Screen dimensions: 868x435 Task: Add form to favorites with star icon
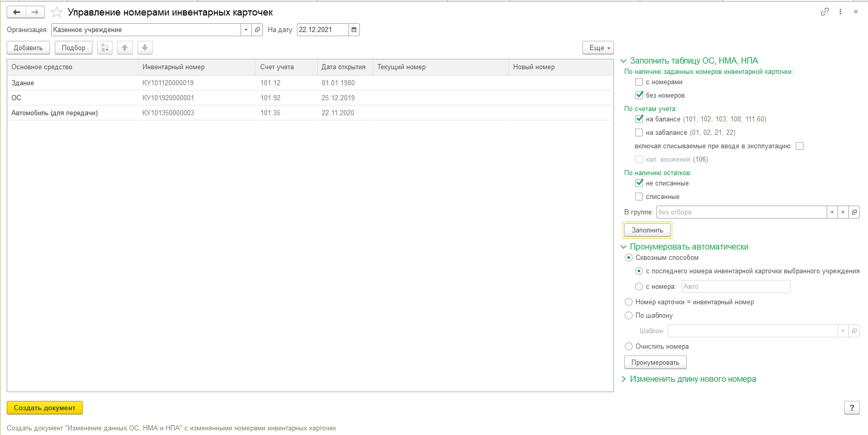[x=57, y=12]
